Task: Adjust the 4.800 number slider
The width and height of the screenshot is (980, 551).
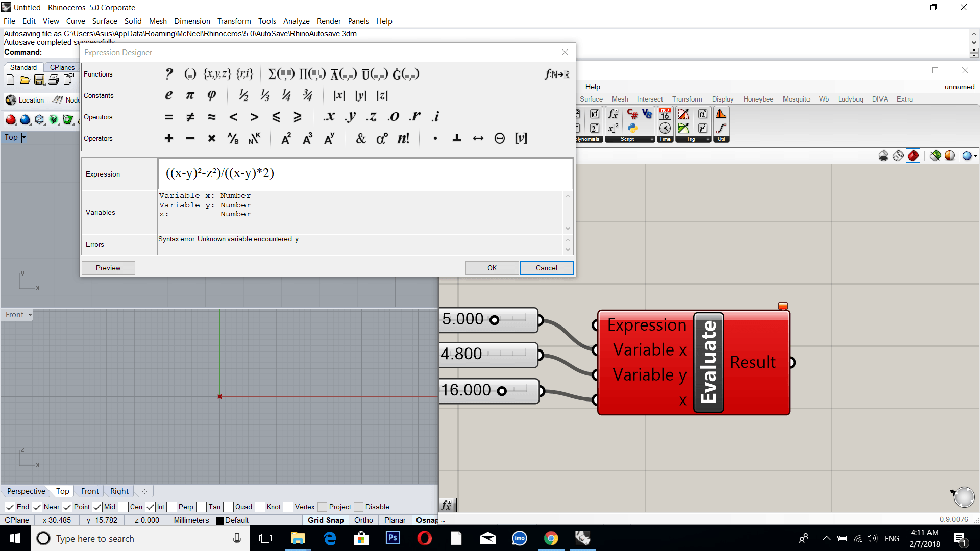Action: click(489, 355)
